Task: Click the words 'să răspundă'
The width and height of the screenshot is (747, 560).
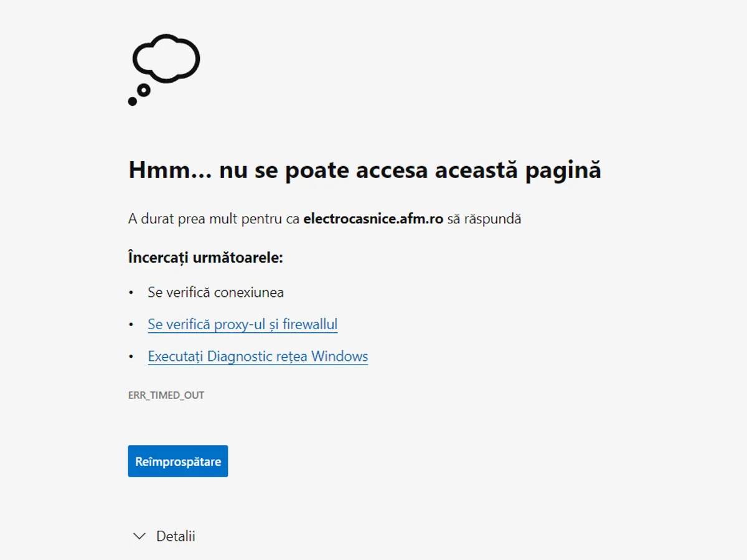Action: [x=484, y=219]
